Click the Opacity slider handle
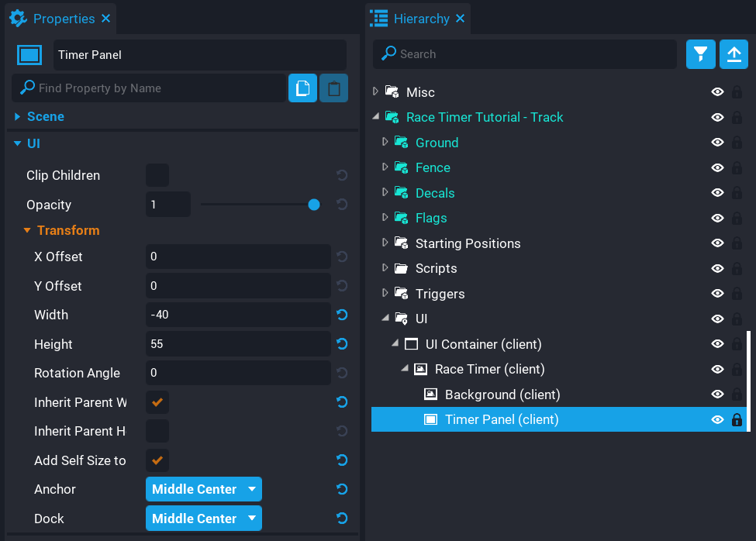 click(x=314, y=205)
